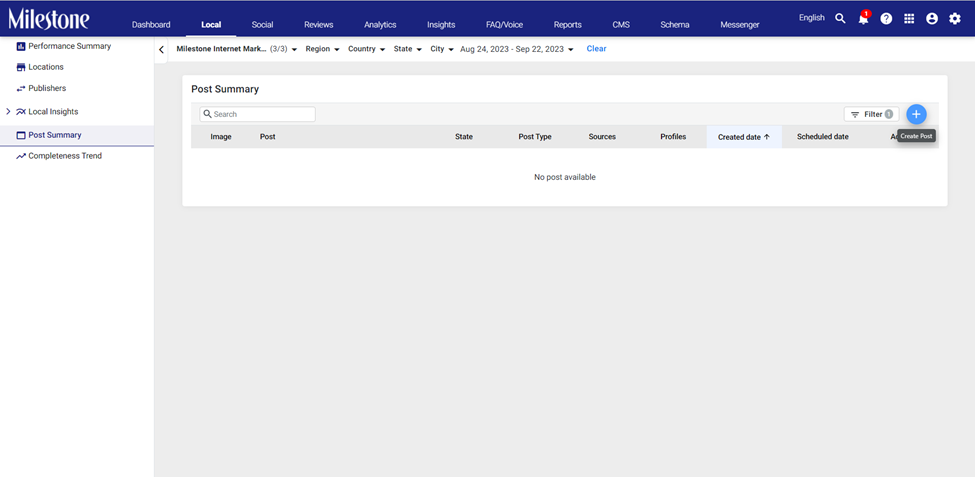Open the user account profile icon
The image size is (975, 477).
click(931, 19)
